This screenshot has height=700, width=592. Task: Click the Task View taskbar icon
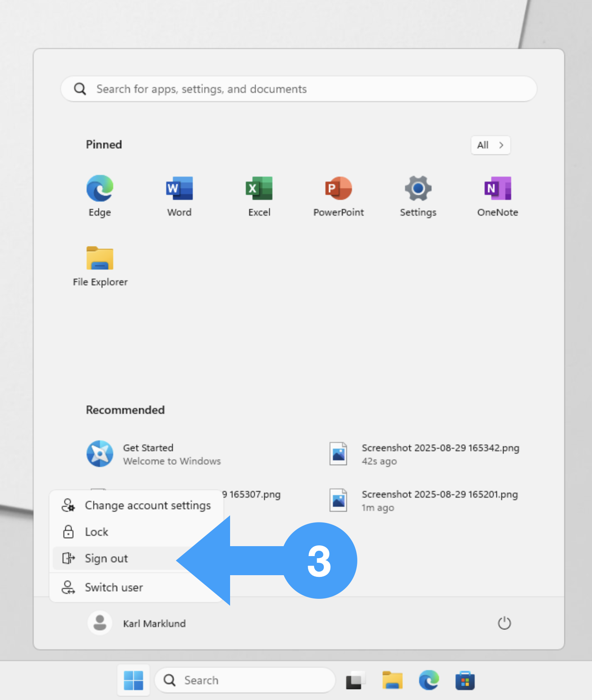(354, 681)
